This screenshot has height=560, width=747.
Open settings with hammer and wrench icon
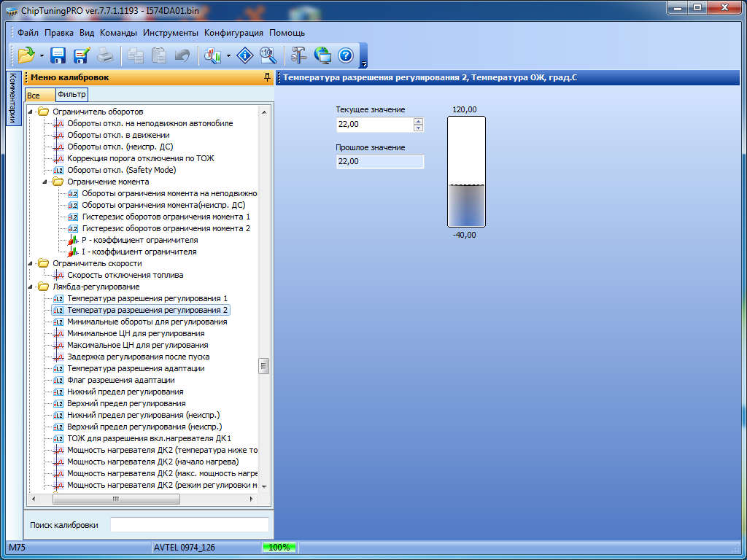(299, 55)
